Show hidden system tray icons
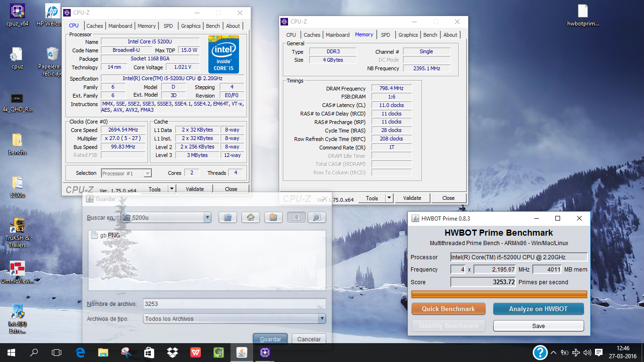The height and width of the screenshot is (362, 644). pyautogui.click(x=554, y=352)
